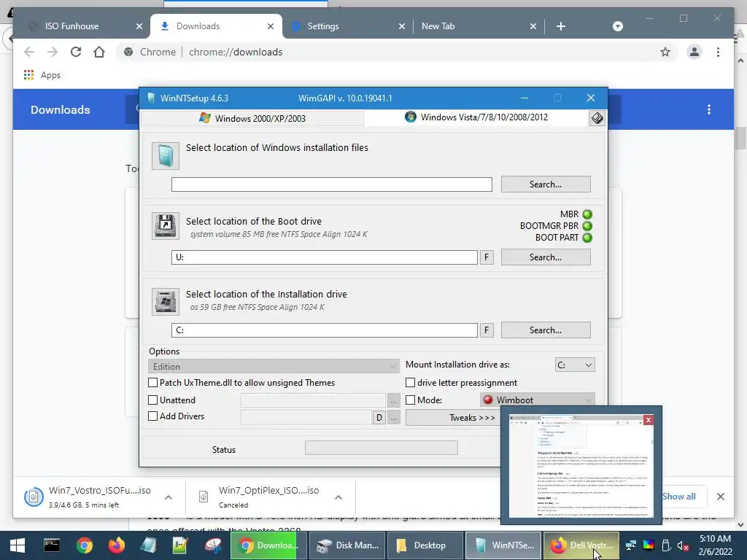Open the Tweaks options panel
The height and width of the screenshot is (560, 747).
click(x=452, y=418)
